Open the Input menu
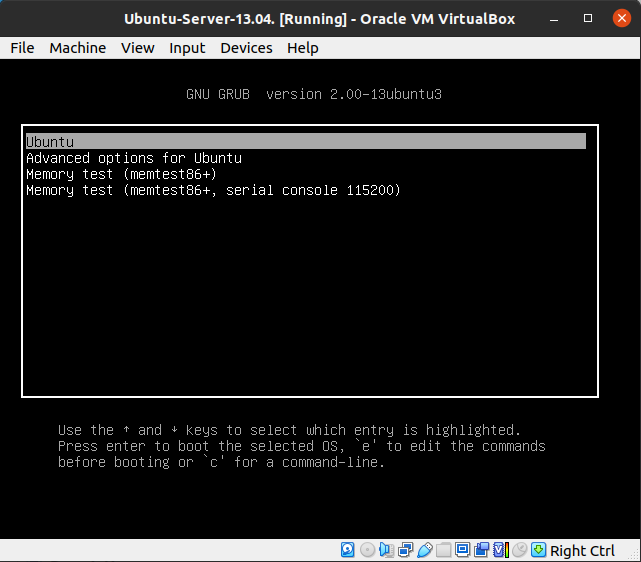The image size is (641, 562). (x=187, y=48)
